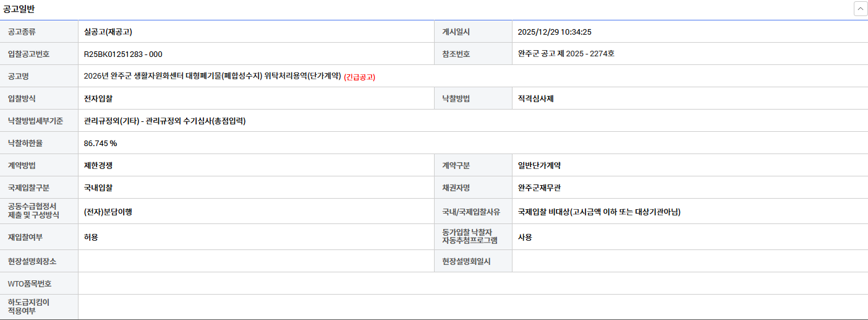Click the 실공고(재공고) notice type value
The height and width of the screenshot is (320, 868).
[x=108, y=32]
